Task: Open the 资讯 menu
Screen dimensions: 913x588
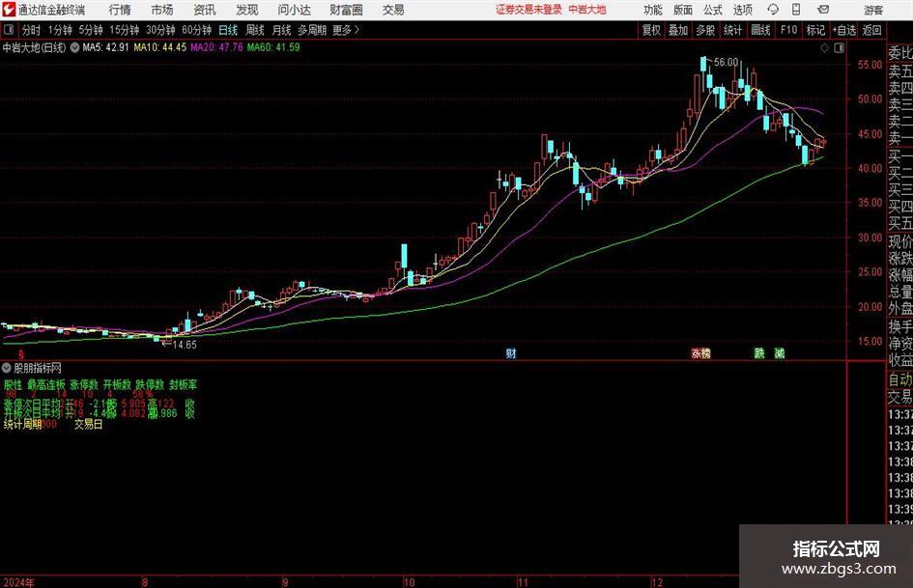Action: (x=205, y=10)
